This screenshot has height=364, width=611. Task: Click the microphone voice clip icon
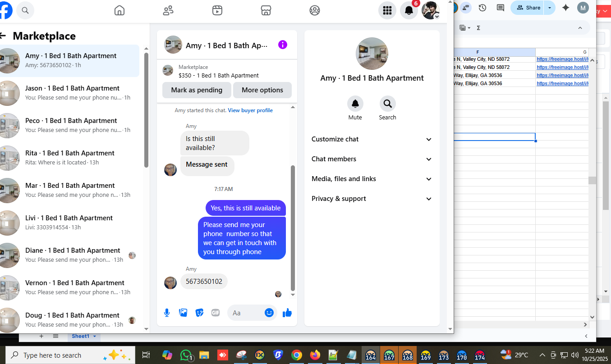[167, 313]
